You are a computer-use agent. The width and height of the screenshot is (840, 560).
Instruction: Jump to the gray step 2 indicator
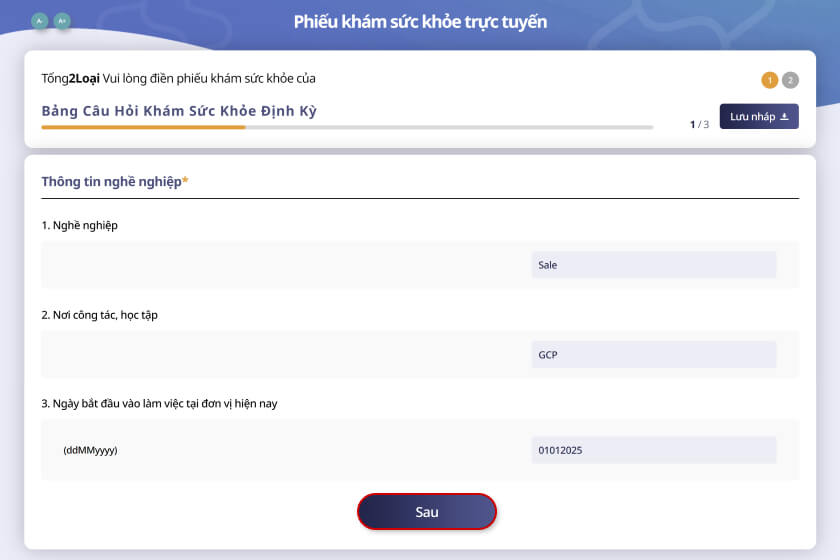click(790, 80)
